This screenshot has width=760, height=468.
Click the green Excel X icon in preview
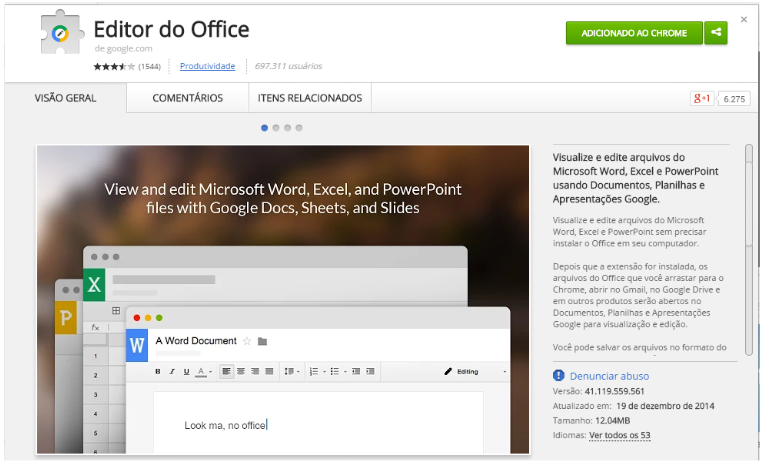(x=94, y=284)
